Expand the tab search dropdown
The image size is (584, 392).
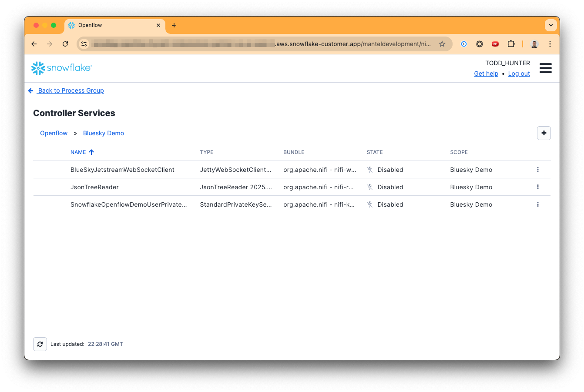pyautogui.click(x=551, y=25)
